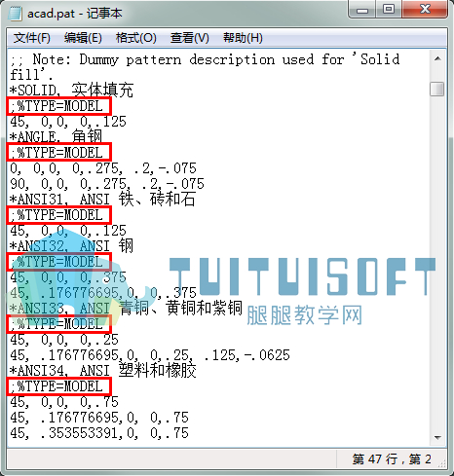Click the vertical scrollbar thumb
This screenshot has width=454, height=476.
pos(437,89)
